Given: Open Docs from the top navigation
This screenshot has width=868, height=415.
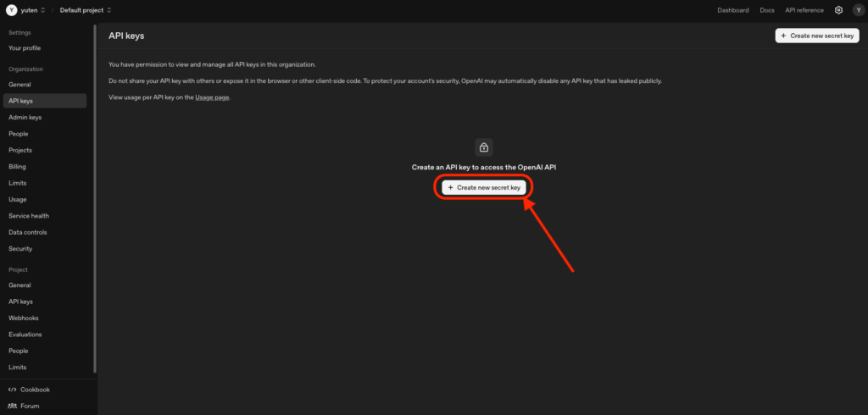Looking at the screenshot, I should point(767,10).
